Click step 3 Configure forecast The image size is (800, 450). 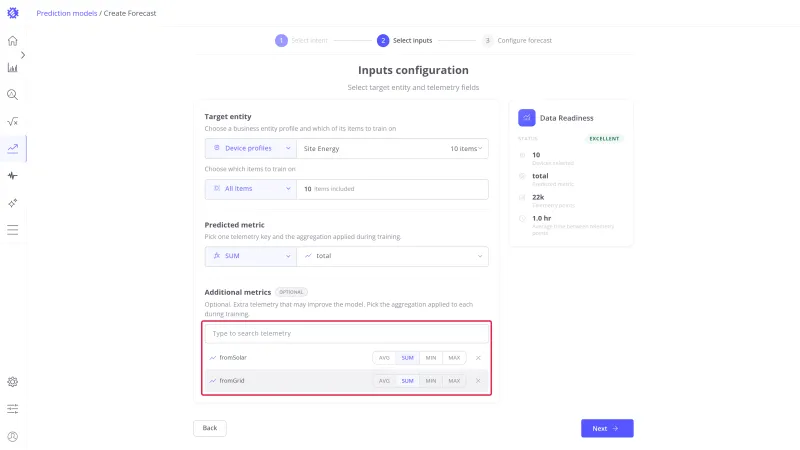[x=517, y=40]
